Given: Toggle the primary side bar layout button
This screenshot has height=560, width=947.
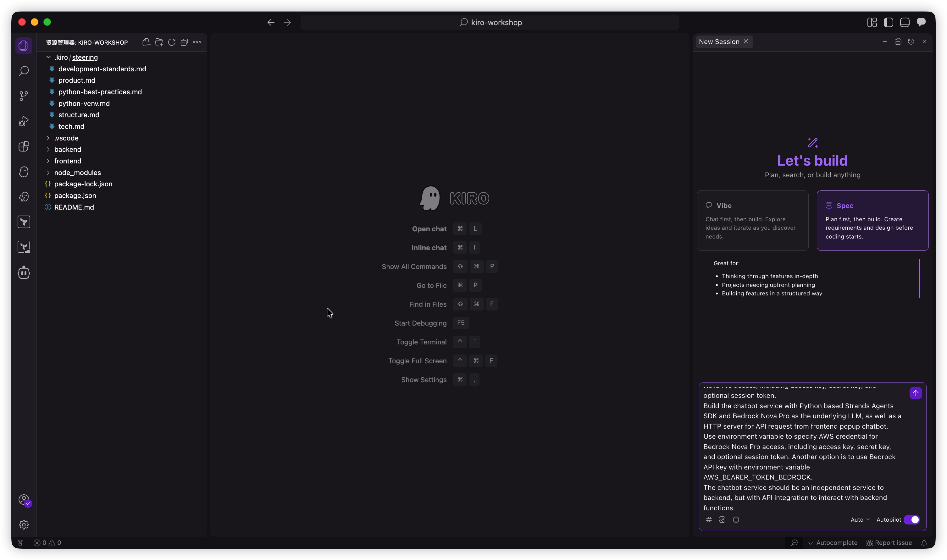Looking at the screenshot, I should [x=888, y=22].
